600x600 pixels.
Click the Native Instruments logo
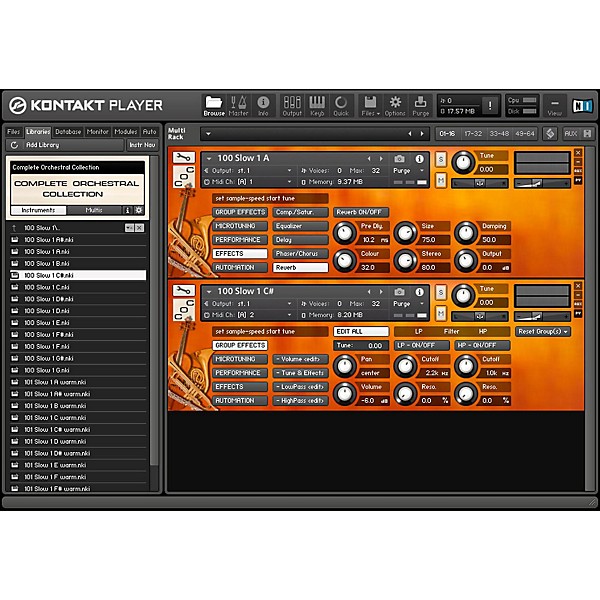pyautogui.click(x=582, y=106)
